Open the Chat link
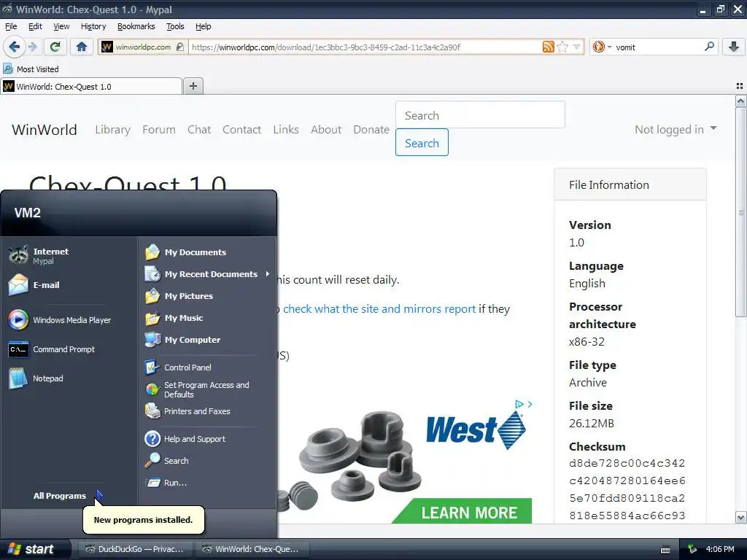The width and height of the screenshot is (747, 560). (199, 130)
